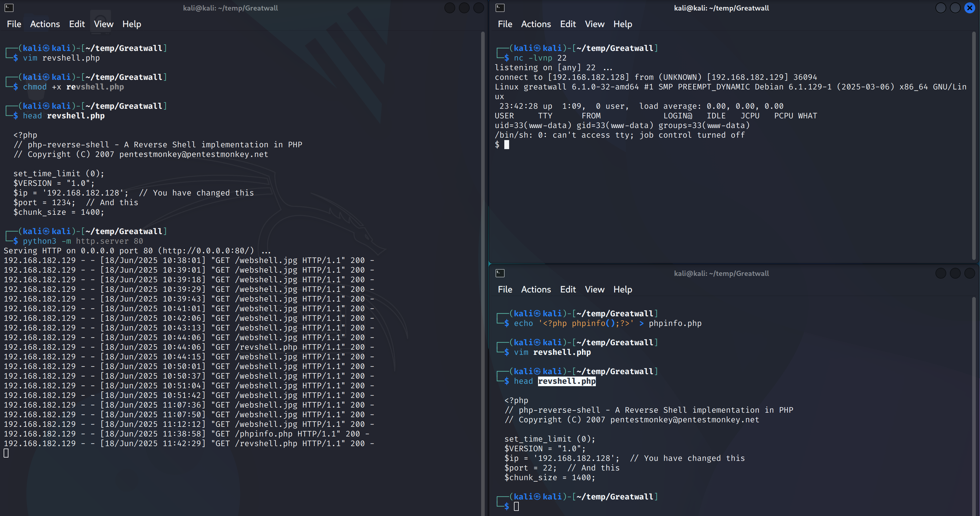Click log line with timestamp 10:44:06 for revshell.php
980x516 pixels.
[189, 347]
